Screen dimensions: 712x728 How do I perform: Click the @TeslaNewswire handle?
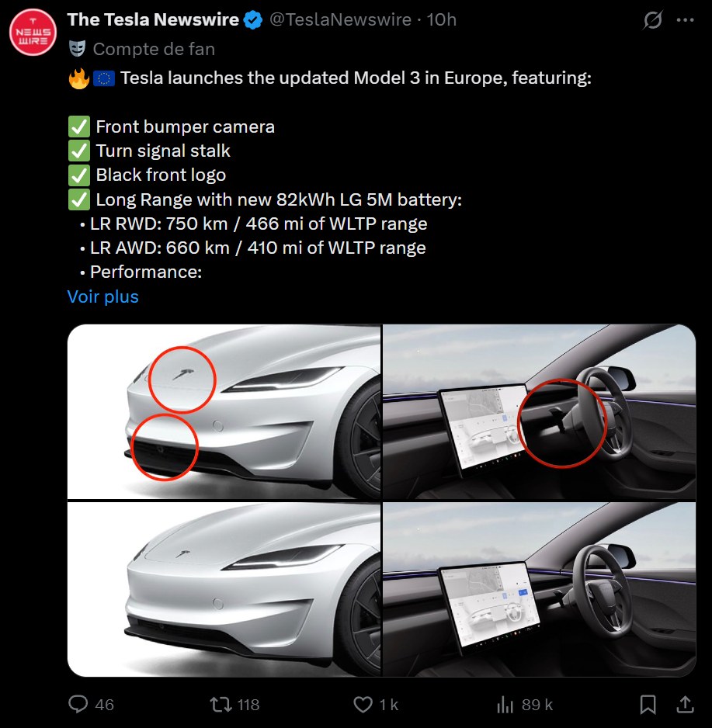340,20
